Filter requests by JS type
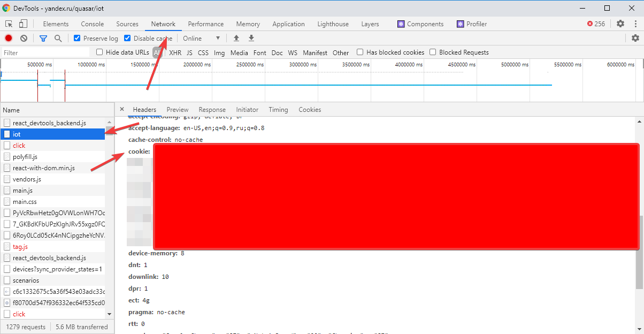Viewport: 644px width, 334px height. [x=189, y=52]
